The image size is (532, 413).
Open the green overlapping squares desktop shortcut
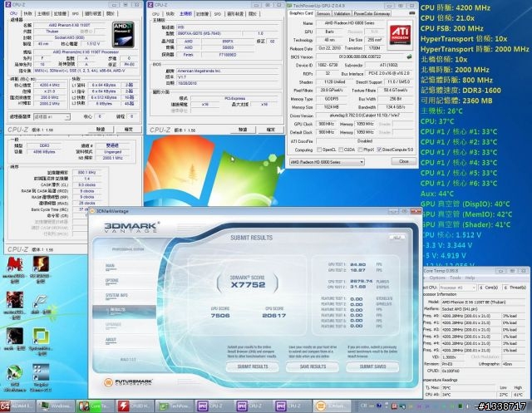point(41,337)
